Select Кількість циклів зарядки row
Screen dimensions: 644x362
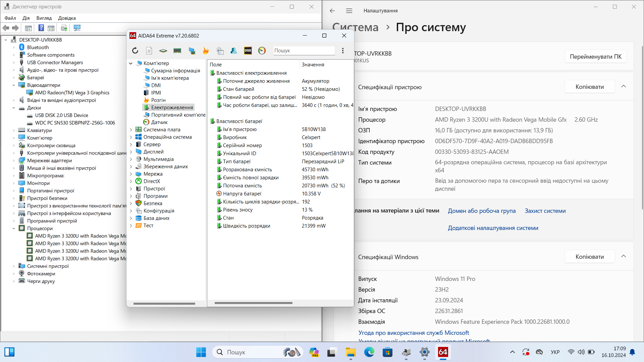coord(280,202)
